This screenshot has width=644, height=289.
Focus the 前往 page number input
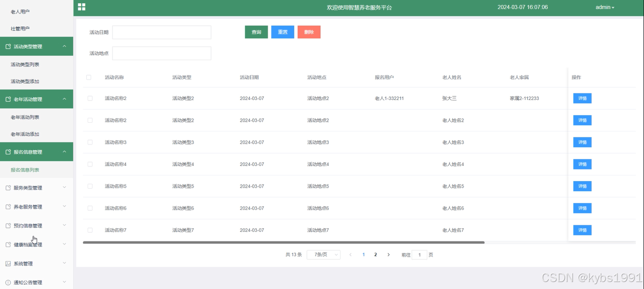[419, 255]
